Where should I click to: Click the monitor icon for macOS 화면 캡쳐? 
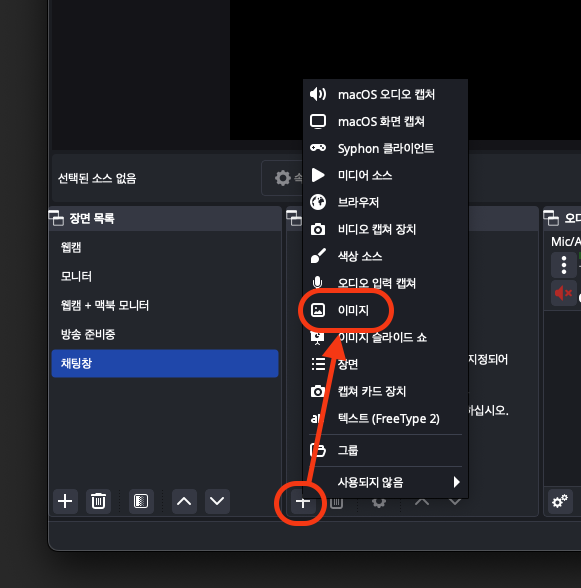[x=318, y=122]
